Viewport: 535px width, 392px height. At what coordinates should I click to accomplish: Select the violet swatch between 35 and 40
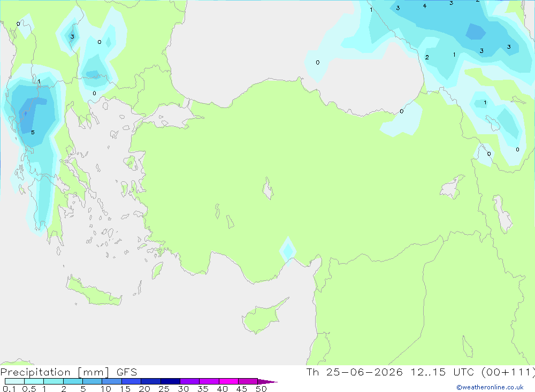[209, 381]
